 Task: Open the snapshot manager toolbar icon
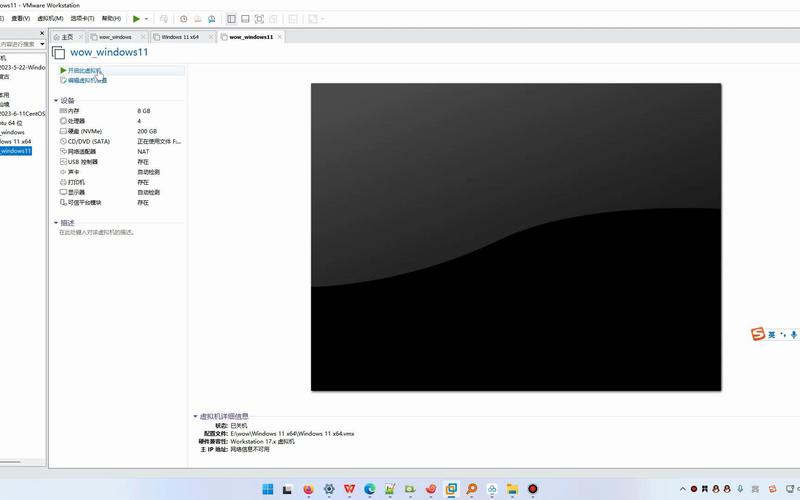pos(211,19)
